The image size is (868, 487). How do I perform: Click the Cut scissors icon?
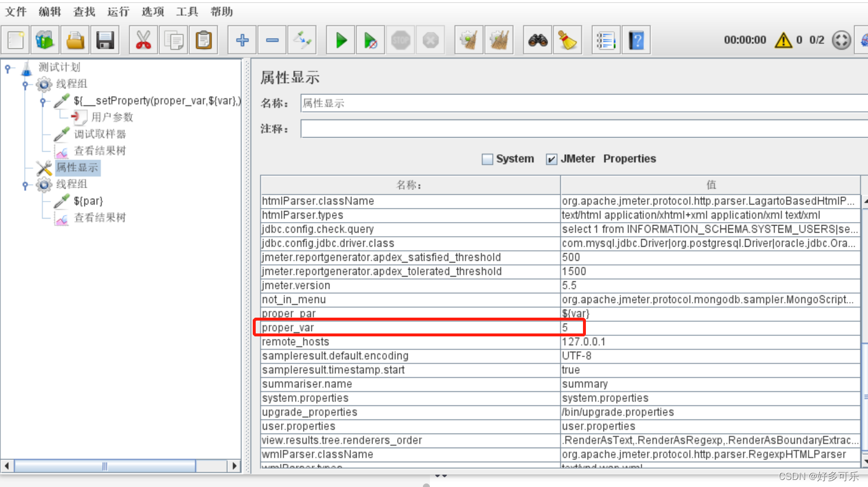click(x=143, y=40)
